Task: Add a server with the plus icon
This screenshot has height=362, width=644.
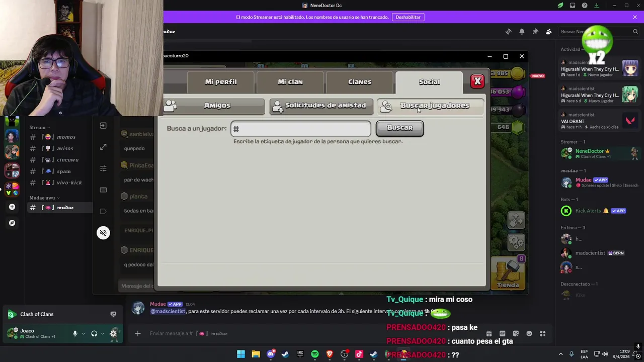Action: [x=12, y=207]
